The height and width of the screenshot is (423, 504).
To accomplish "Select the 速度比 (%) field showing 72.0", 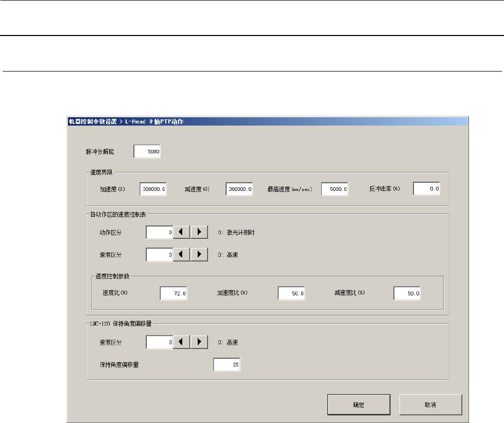I will (173, 293).
